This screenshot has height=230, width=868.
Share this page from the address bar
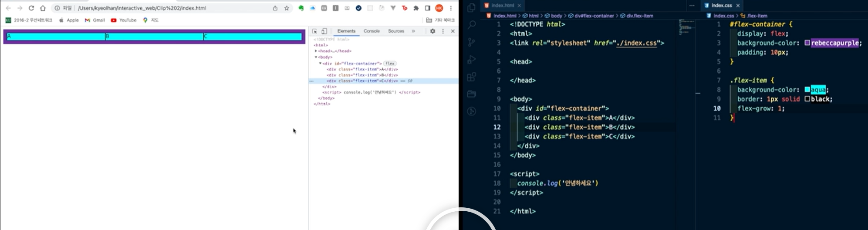point(275,8)
